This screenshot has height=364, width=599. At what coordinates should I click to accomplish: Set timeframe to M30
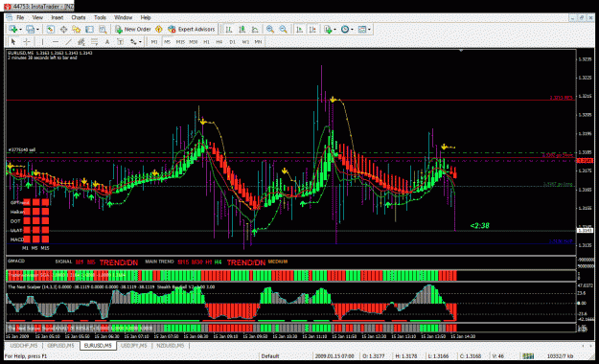[x=194, y=41]
